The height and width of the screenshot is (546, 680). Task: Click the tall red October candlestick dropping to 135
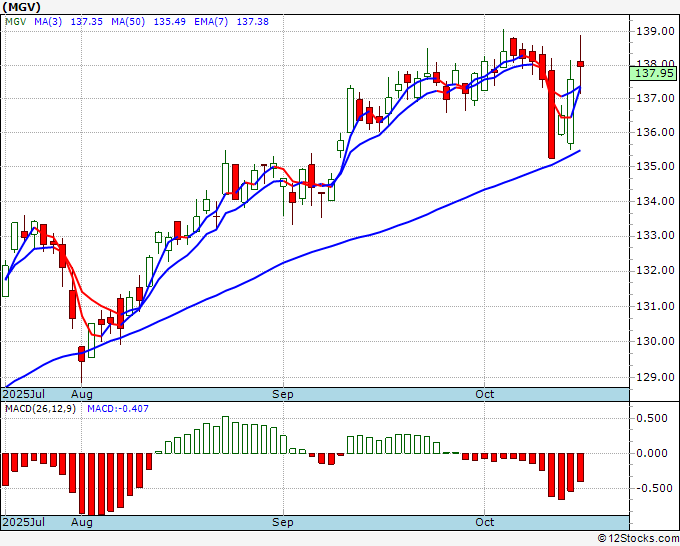point(552,114)
